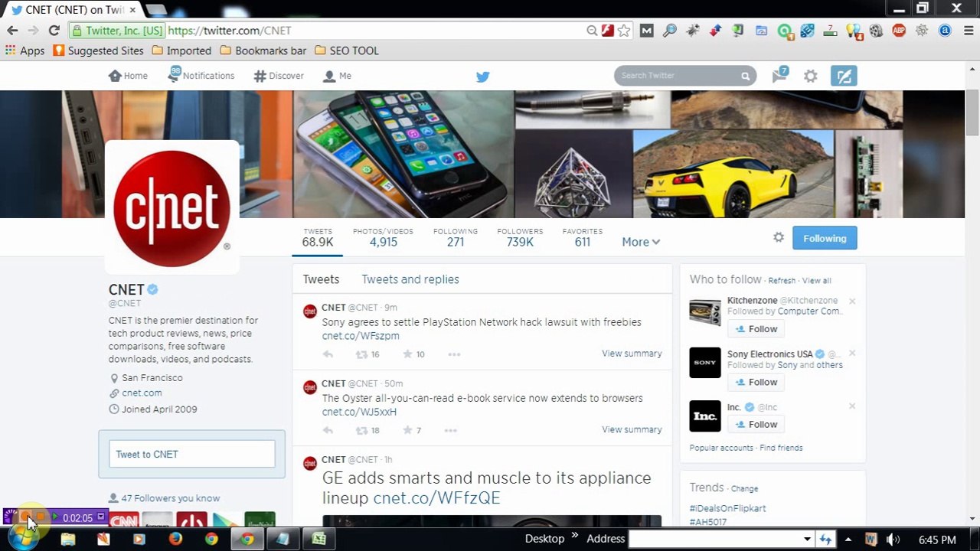Open the profile gear user actions menu
Image resolution: width=980 pixels, height=551 pixels.
[x=779, y=237]
